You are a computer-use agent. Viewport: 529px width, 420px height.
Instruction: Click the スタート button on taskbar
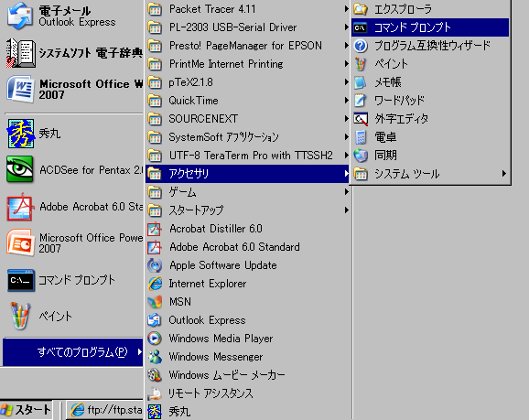[26, 410]
